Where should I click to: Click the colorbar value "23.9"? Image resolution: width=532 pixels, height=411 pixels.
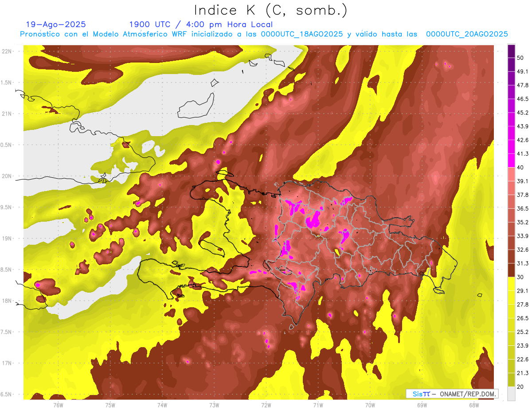(523, 346)
